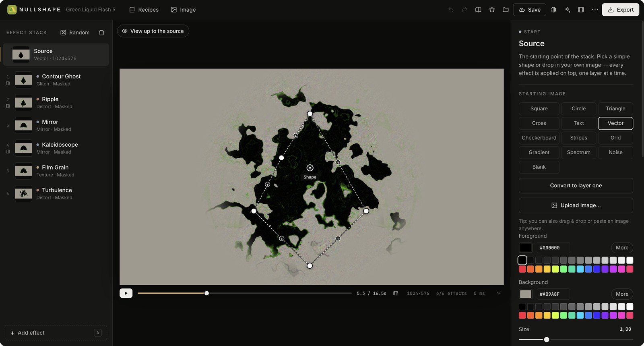Screen dimensions: 644x346
Task: Save the project
Action: click(529, 10)
